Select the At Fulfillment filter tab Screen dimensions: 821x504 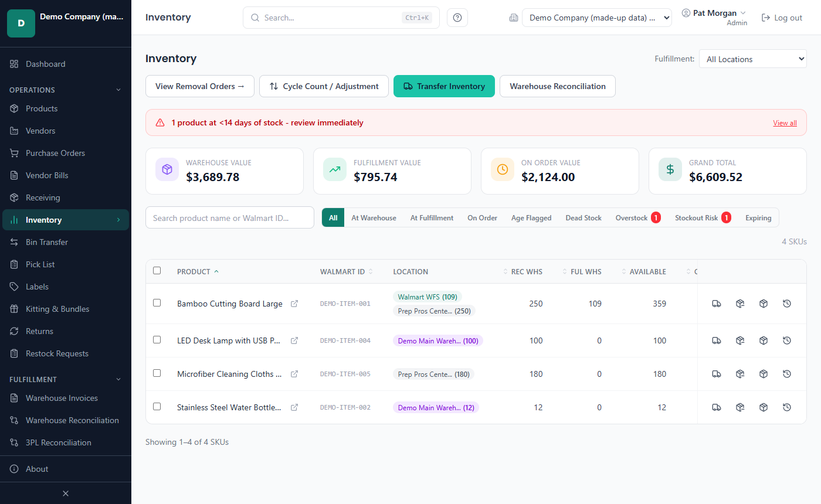432,218
